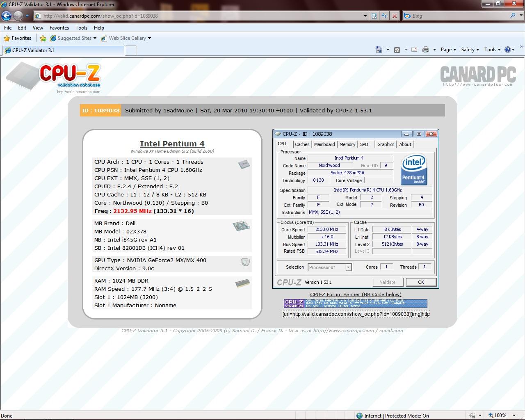Click the RAM stick icon beside RAM

click(242, 283)
